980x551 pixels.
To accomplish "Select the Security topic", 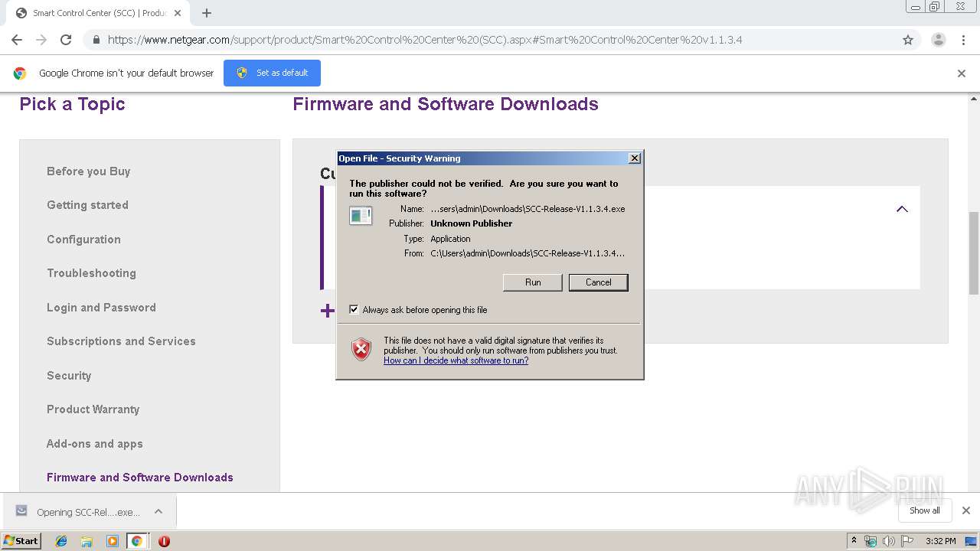I will click(69, 376).
